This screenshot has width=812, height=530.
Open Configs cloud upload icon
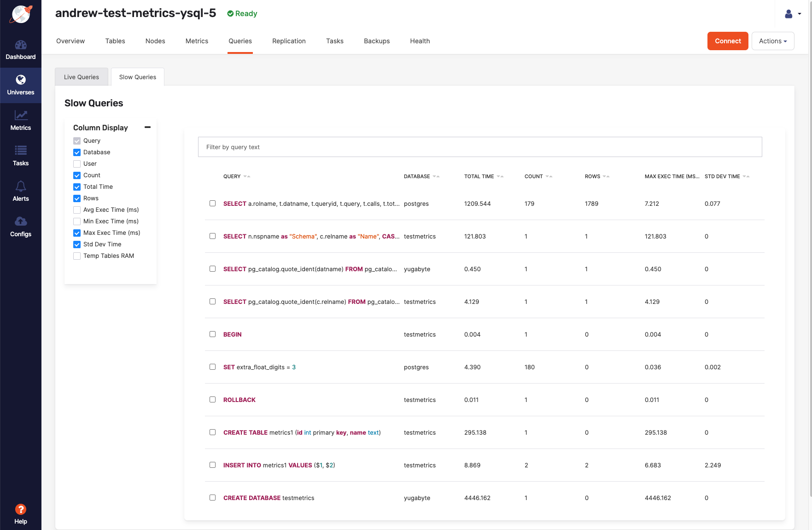tap(21, 221)
